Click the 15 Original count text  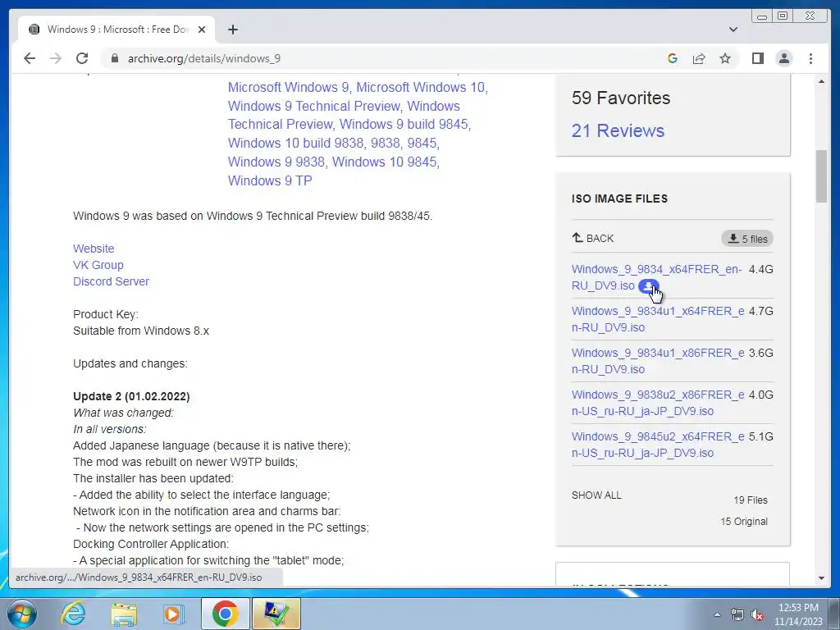click(x=744, y=522)
